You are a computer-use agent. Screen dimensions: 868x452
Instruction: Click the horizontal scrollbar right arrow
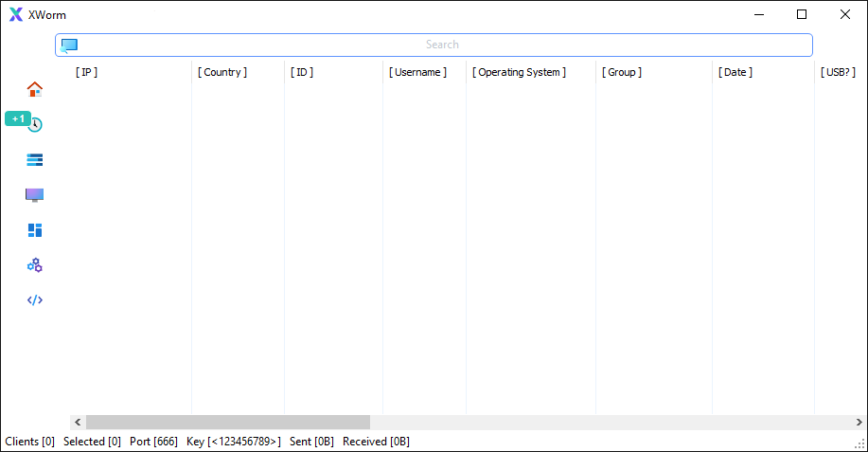click(859, 422)
